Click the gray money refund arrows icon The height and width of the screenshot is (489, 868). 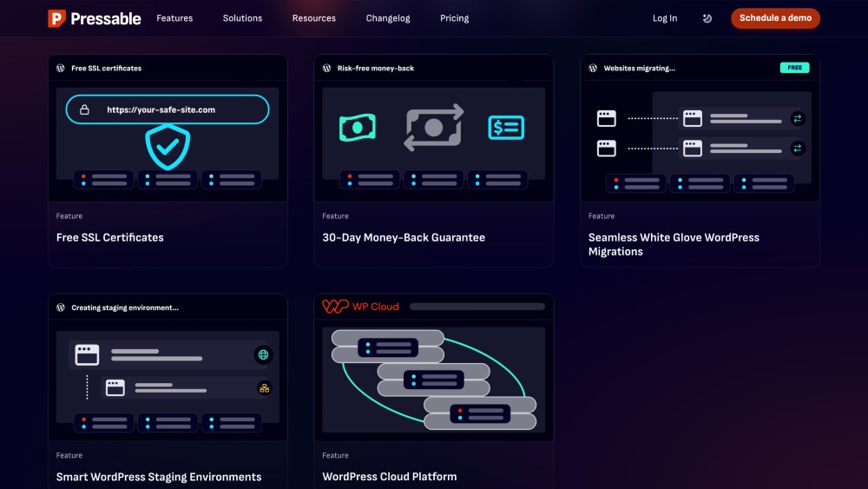(x=433, y=128)
